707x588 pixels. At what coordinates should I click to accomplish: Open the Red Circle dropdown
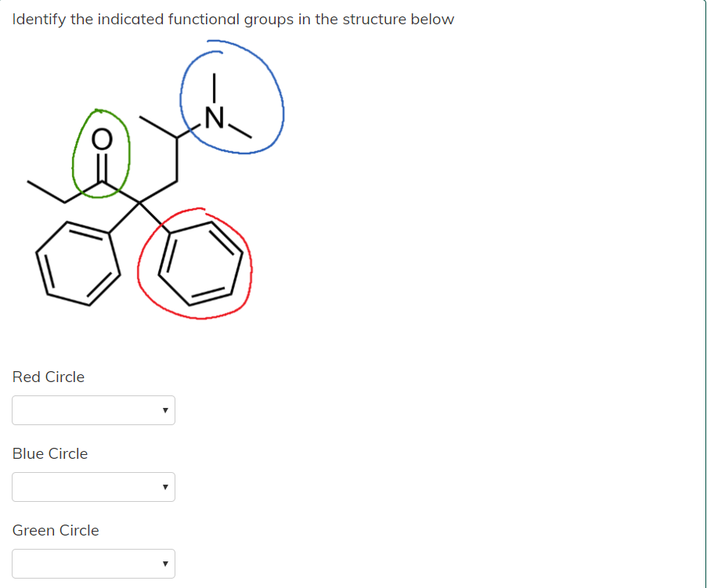(x=93, y=409)
